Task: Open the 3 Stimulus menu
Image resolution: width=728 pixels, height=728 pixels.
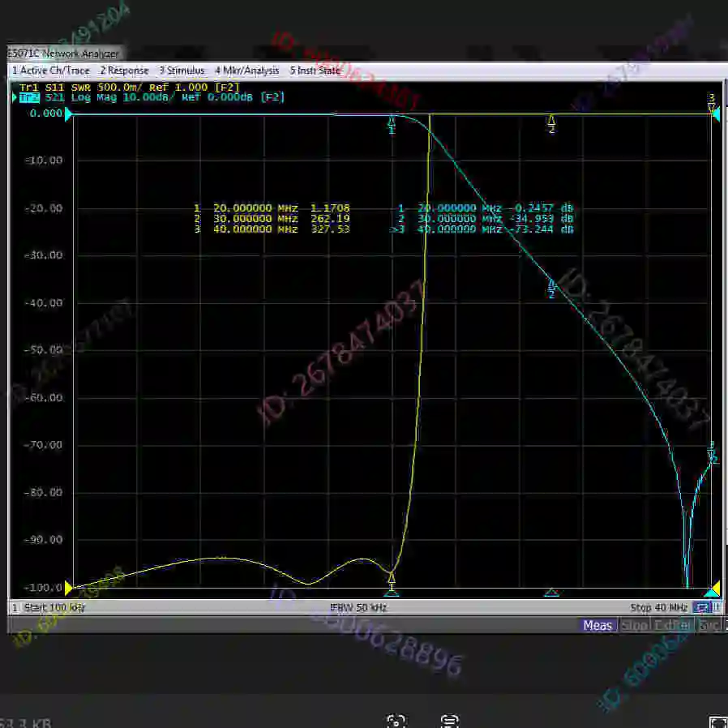Action: 182,71
